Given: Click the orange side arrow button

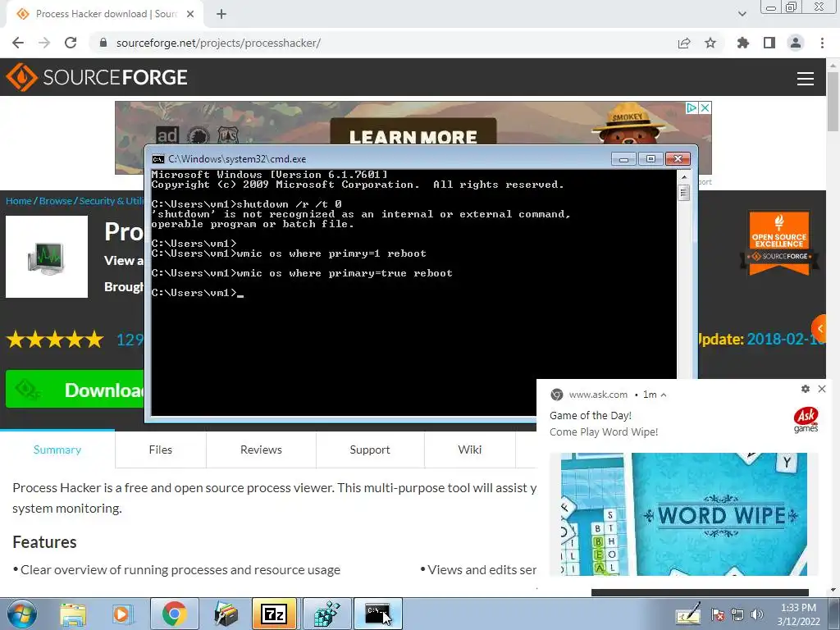Looking at the screenshot, I should (819, 328).
